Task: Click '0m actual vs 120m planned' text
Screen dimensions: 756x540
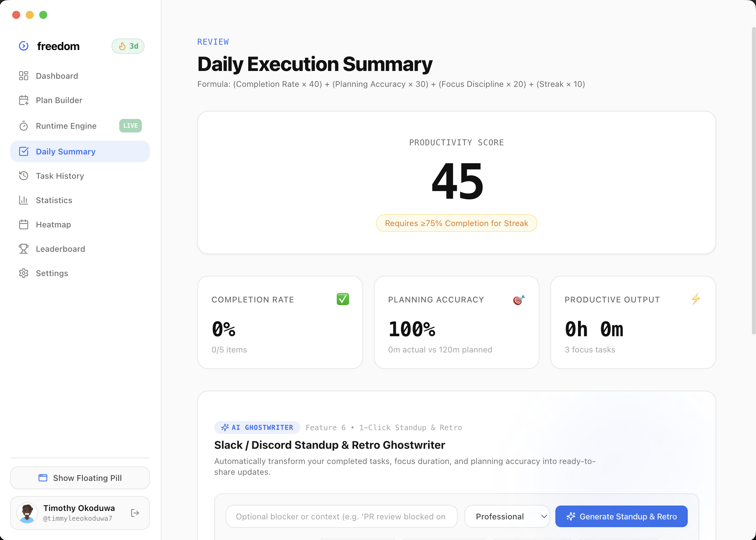Action: [x=440, y=350]
